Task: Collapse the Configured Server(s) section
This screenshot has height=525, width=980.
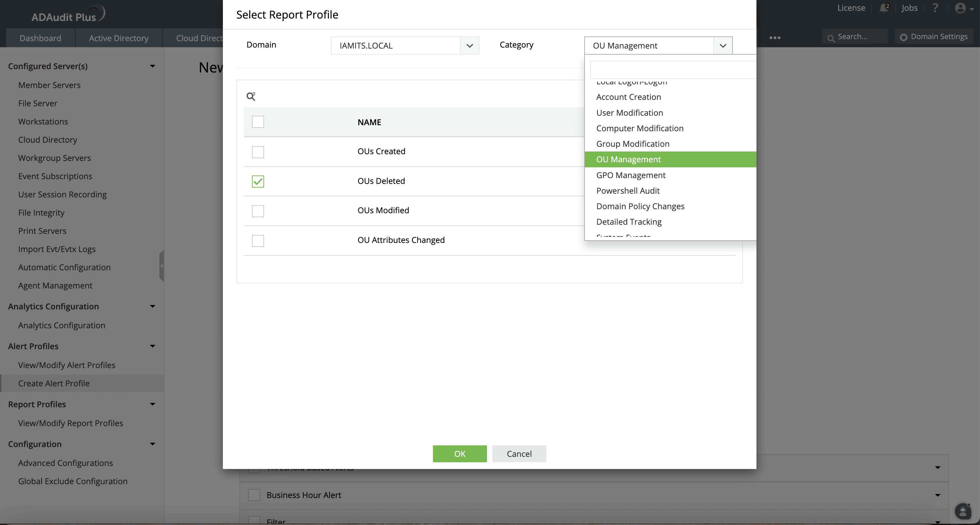Action: [153, 66]
